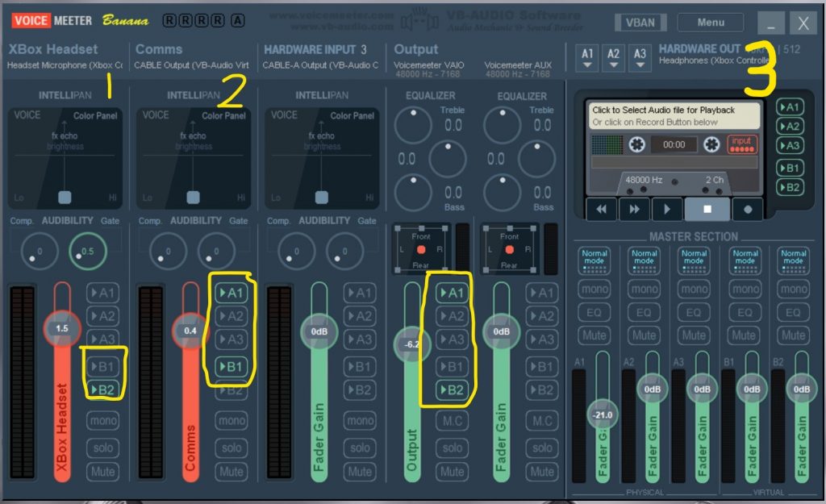Click the left cassette reel icon
The height and width of the screenshot is (504, 826).
tap(636, 144)
